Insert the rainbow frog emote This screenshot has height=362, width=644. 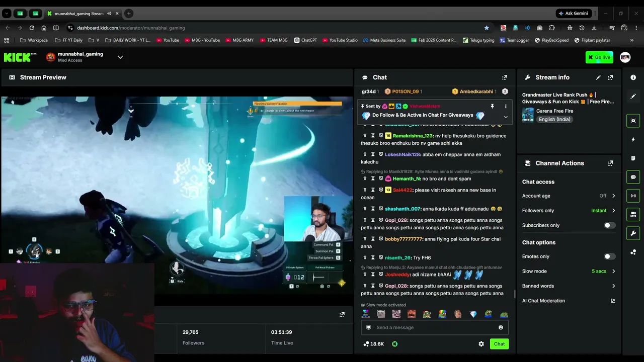pos(442,314)
